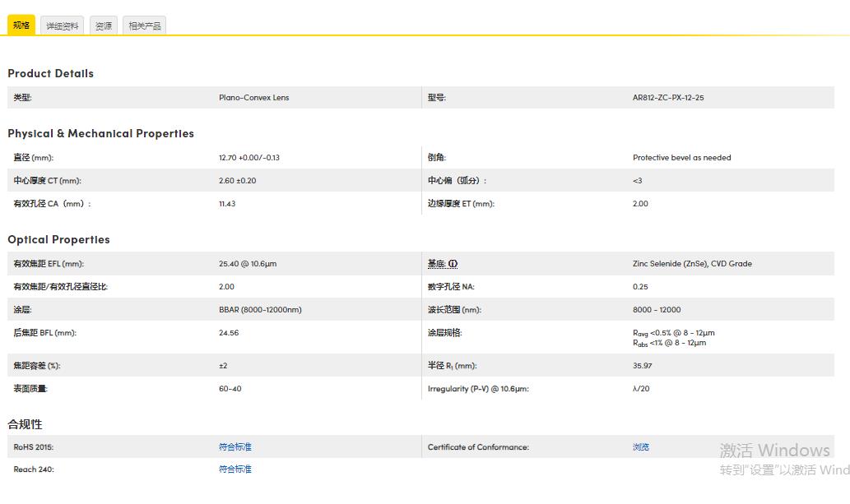This screenshot has width=850, height=504.
Task: Click the 25.40 @ 10.6µm focal length value
Action: click(248, 264)
